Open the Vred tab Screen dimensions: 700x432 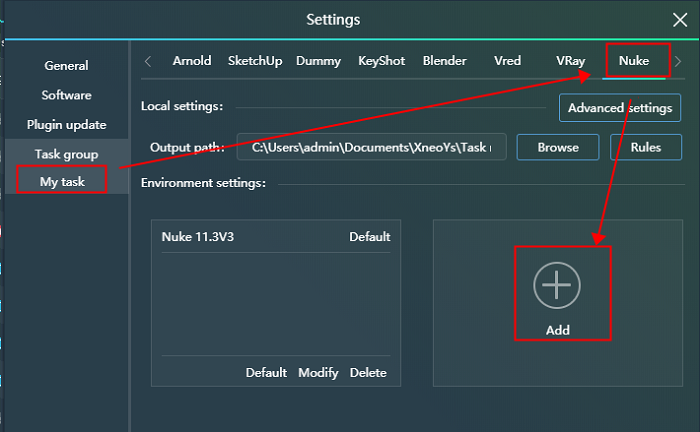507,61
